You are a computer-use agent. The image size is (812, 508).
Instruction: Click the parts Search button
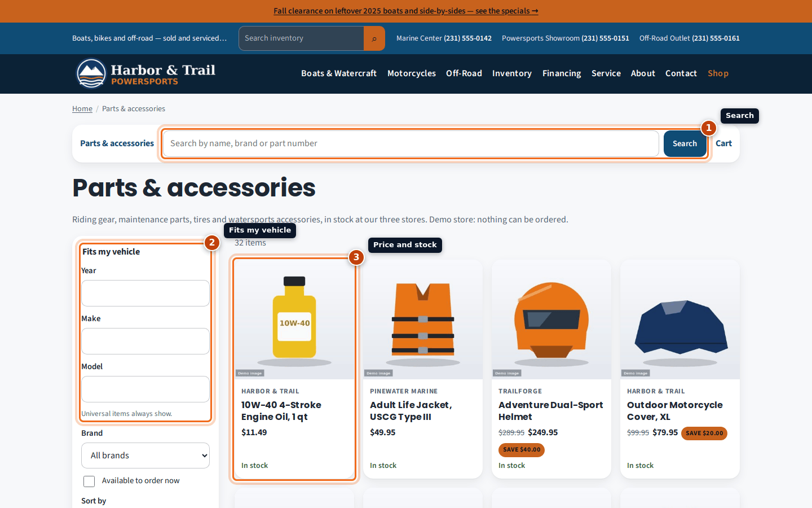coord(685,143)
